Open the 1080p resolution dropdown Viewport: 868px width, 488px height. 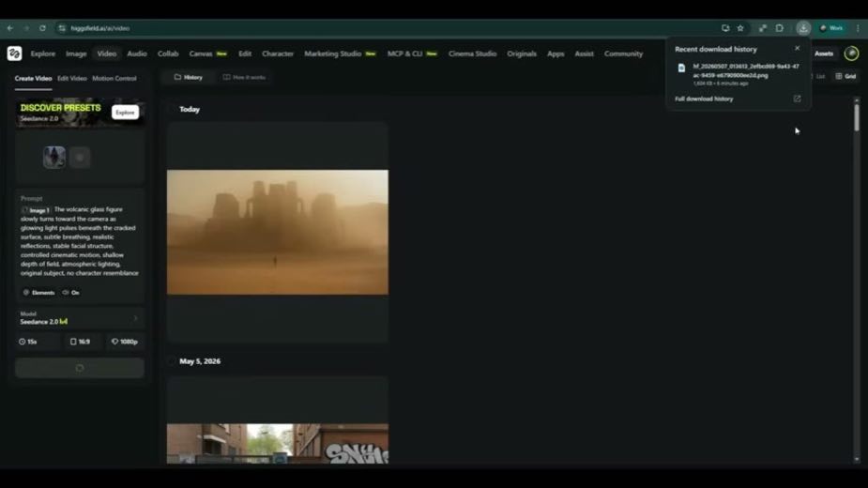(125, 342)
